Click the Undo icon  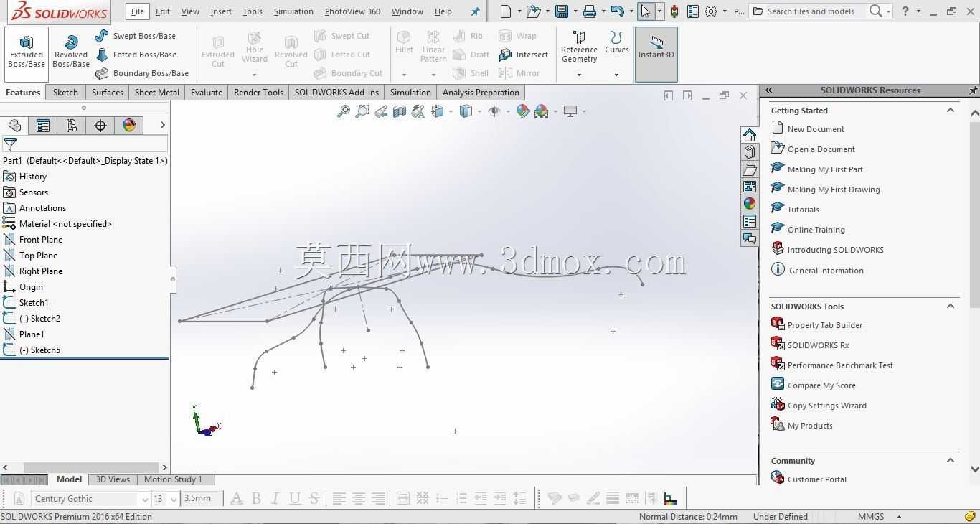coord(617,11)
